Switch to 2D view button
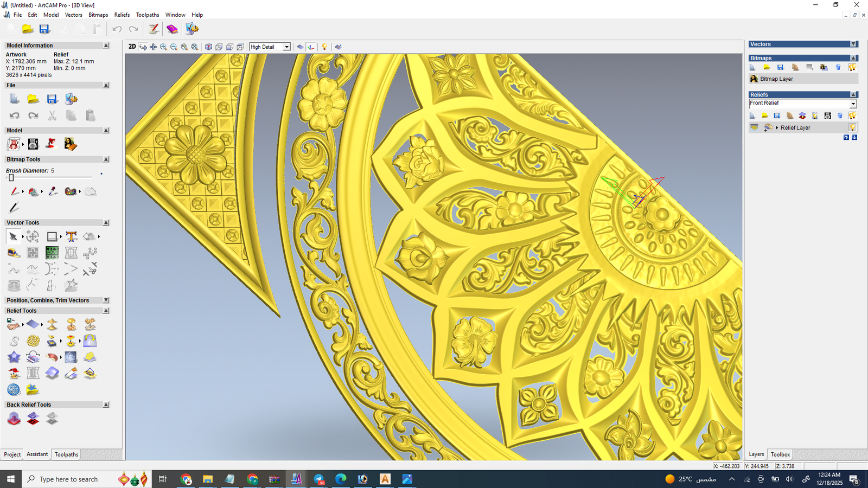Viewport: 868px width, 488px height. [132, 47]
